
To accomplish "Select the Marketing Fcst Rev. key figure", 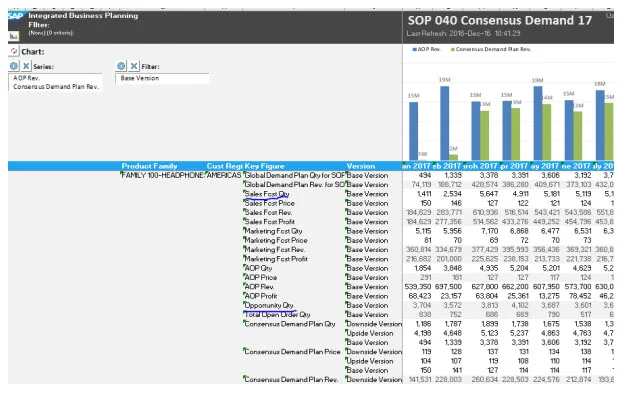I will 275,249.
